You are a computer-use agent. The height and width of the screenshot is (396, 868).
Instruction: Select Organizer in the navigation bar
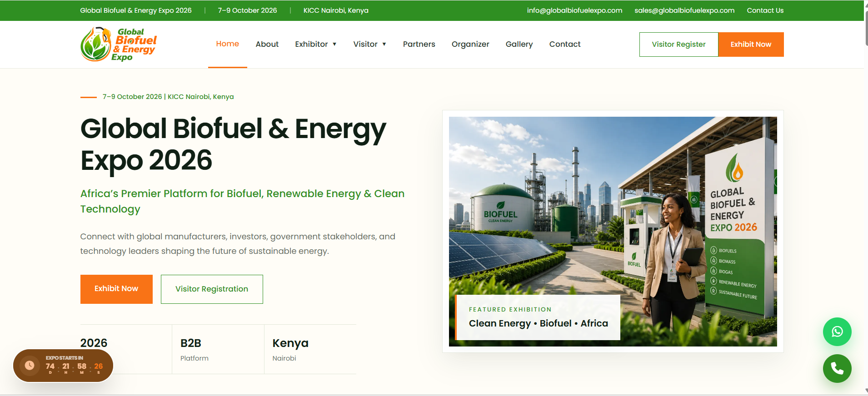tap(470, 44)
